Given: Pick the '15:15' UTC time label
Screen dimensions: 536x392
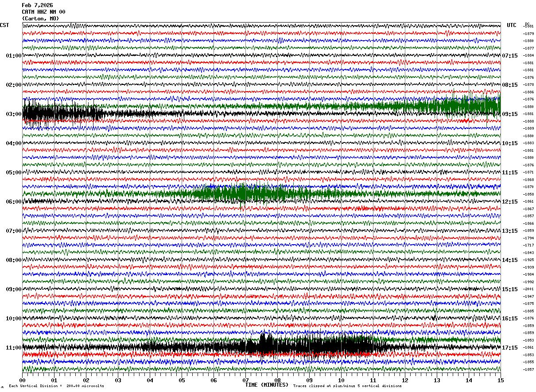Looking at the screenshot, I should click(510, 289).
